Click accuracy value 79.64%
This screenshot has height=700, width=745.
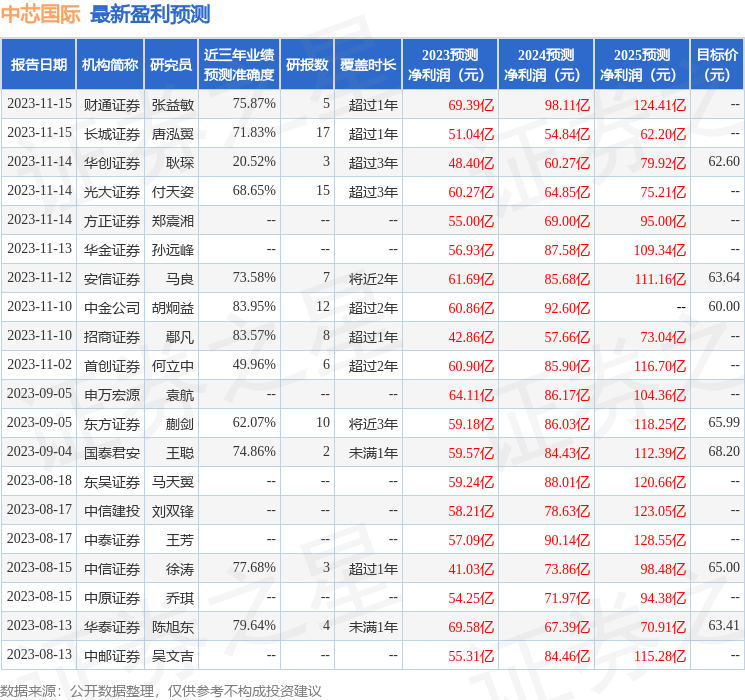click(x=254, y=625)
